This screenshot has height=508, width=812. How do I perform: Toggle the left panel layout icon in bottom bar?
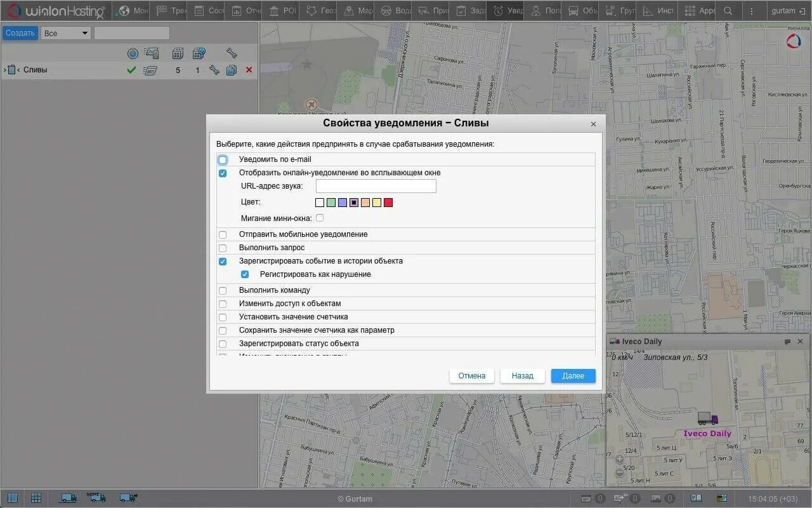12,498
